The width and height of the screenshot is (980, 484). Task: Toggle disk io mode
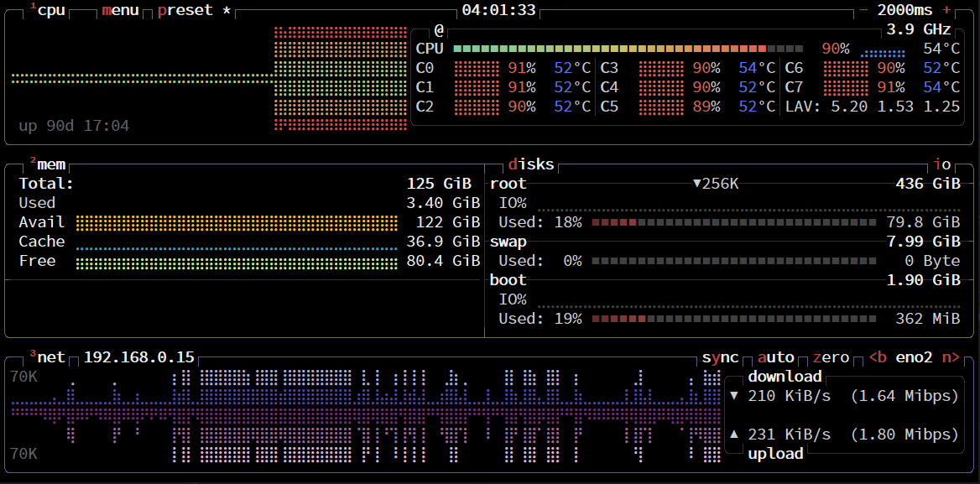(942, 164)
